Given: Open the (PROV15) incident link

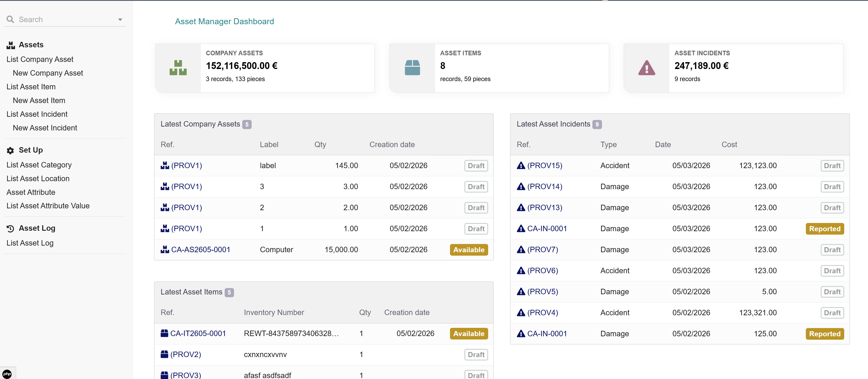Looking at the screenshot, I should point(545,166).
